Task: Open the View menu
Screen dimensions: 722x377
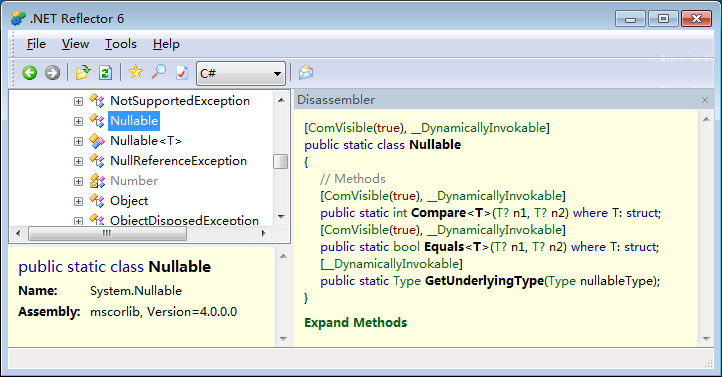Action: tap(75, 44)
